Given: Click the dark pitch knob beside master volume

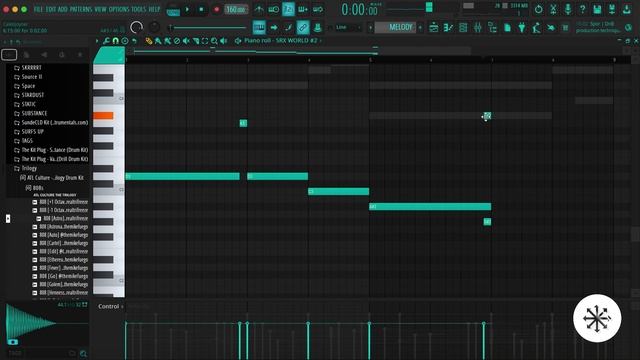Looking at the screenshot, I should click(154, 27).
